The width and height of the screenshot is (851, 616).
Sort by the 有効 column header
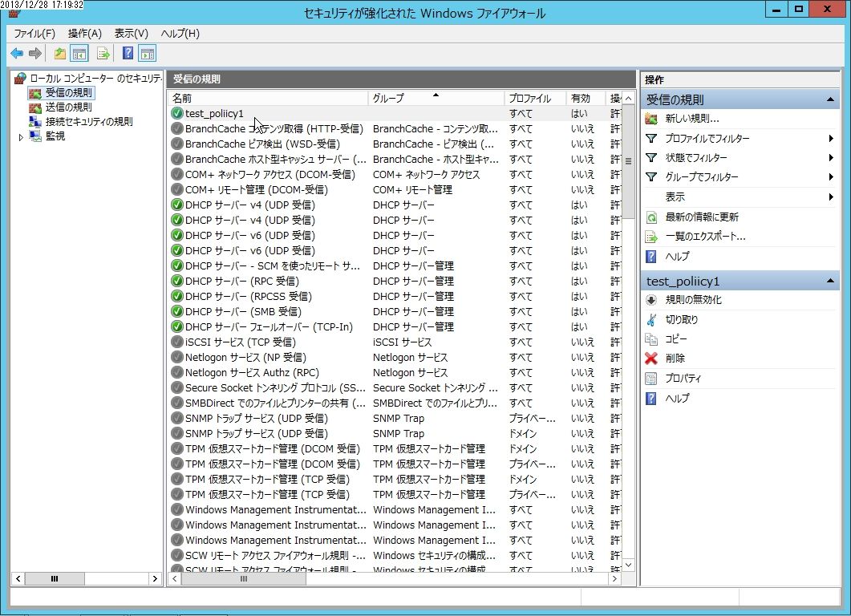[585, 98]
